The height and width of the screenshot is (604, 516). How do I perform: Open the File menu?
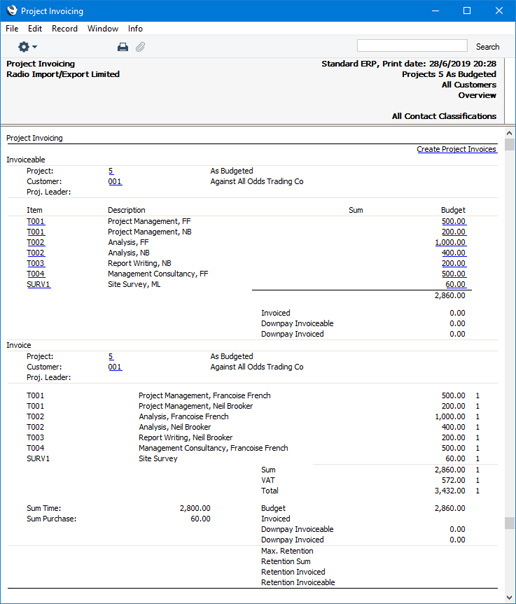[12, 29]
